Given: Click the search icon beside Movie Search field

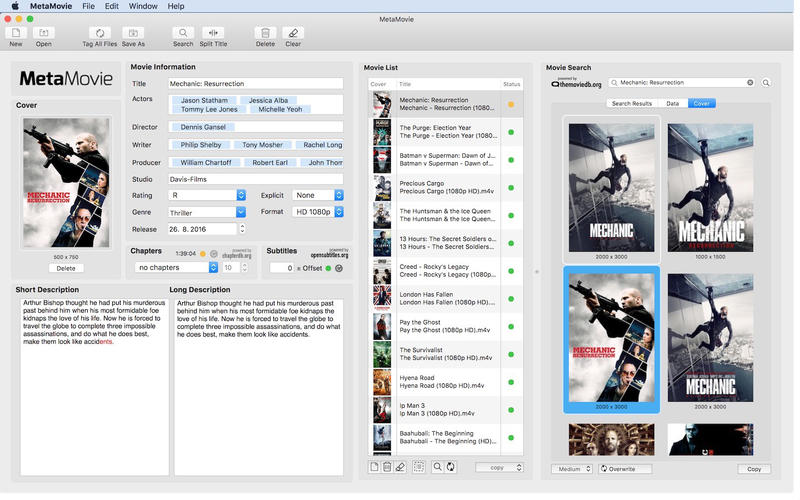Looking at the screenshot, I should pos(767,83).
